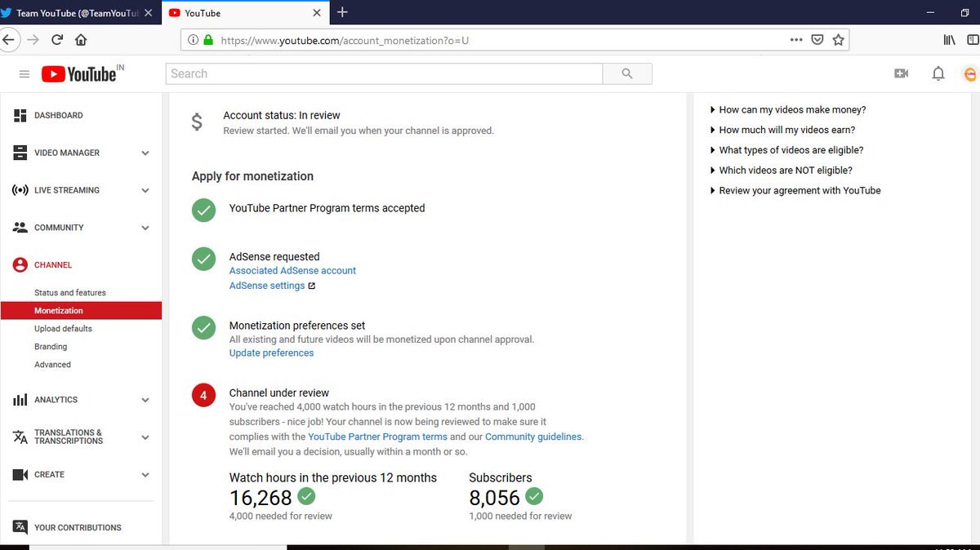Open Upload defaults settings

tap(63, 329)
